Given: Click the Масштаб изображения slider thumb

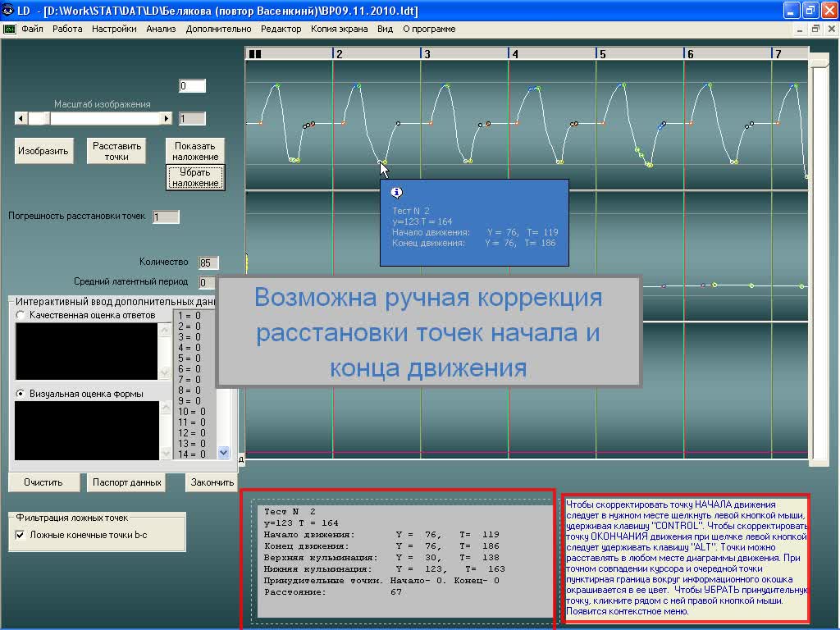Looking at the screenshot, I should (39, 118).
